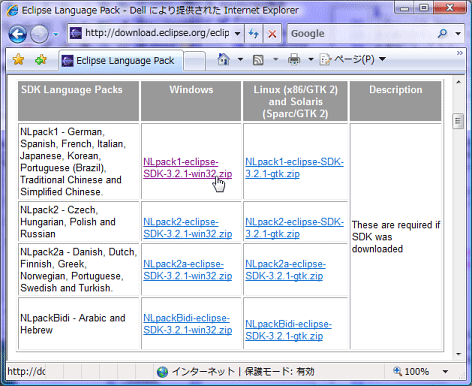Click the NLpackBidi - Arabic and Hebrew cell
This screenshot has width=472, height=386.
tap(78, 324)
